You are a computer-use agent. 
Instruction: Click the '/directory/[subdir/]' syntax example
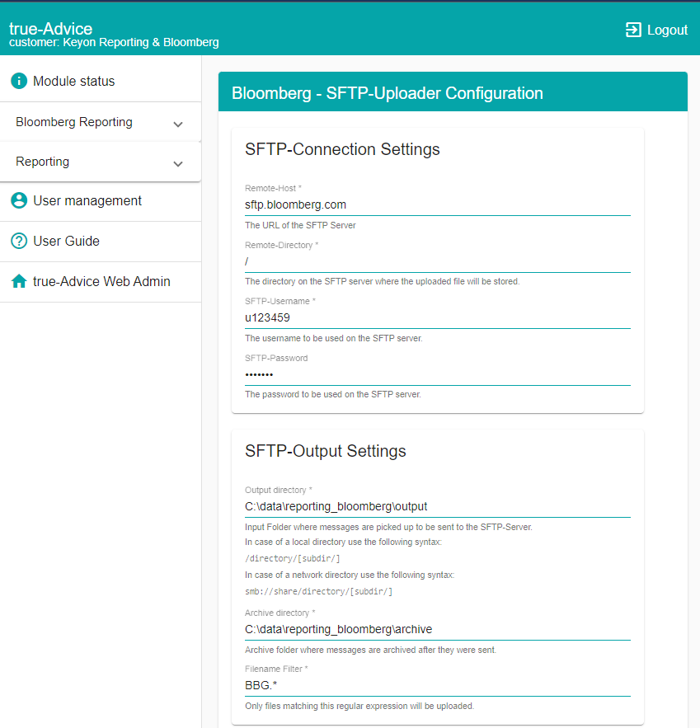[293, 558]
